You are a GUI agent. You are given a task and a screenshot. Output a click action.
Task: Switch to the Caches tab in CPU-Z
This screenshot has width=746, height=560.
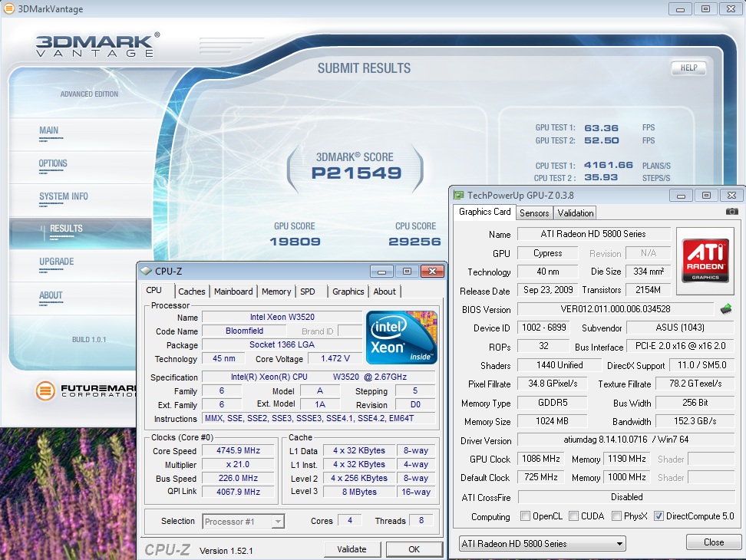coord(192,292)
